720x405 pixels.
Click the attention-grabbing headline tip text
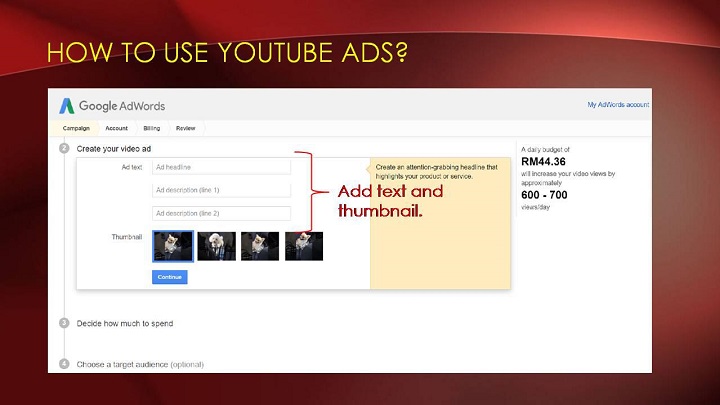(437, 172)
